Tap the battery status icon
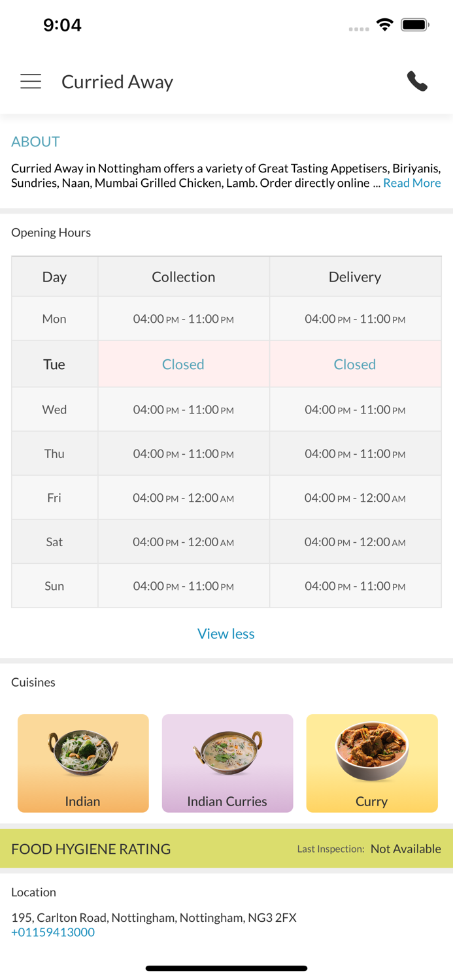This screenshot has width=453, height=980. (415, 25)
